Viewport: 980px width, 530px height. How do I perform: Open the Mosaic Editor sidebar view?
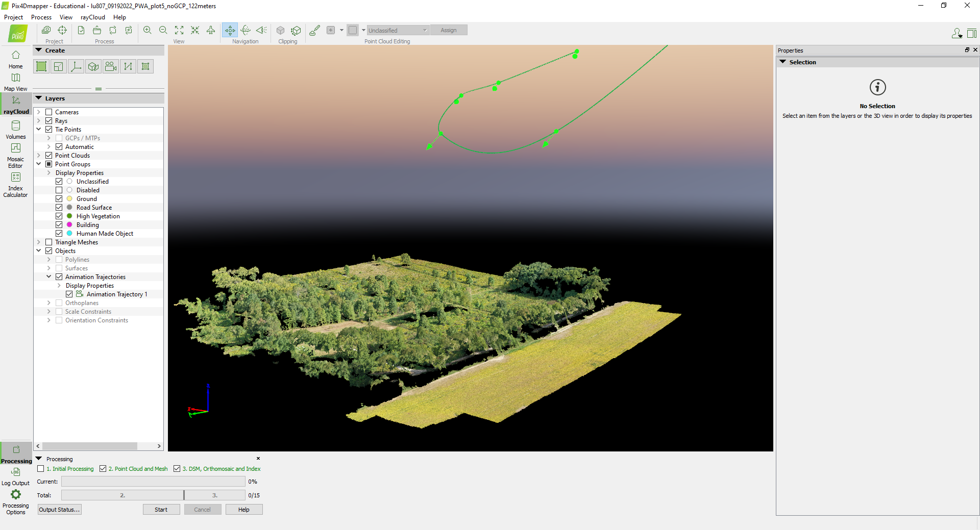tap(16, 155)
